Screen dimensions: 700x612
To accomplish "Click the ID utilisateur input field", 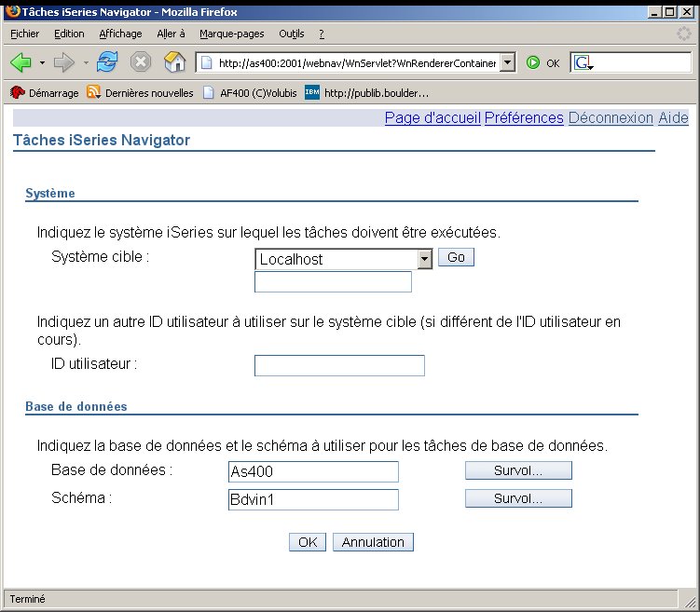I will [x=339, y=365].
